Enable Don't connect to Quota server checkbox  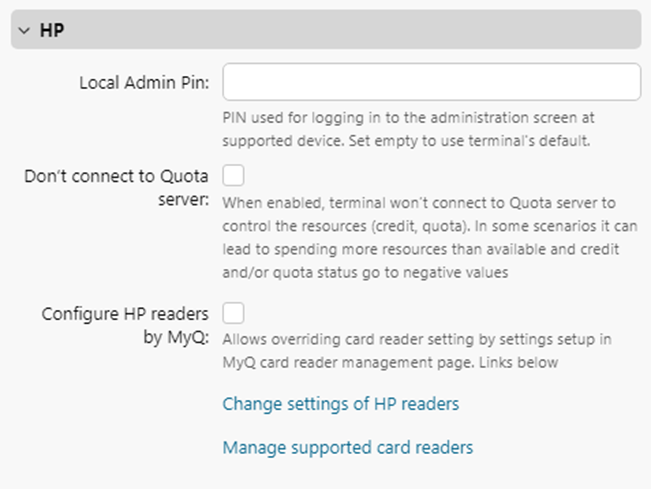coord(233,176)
